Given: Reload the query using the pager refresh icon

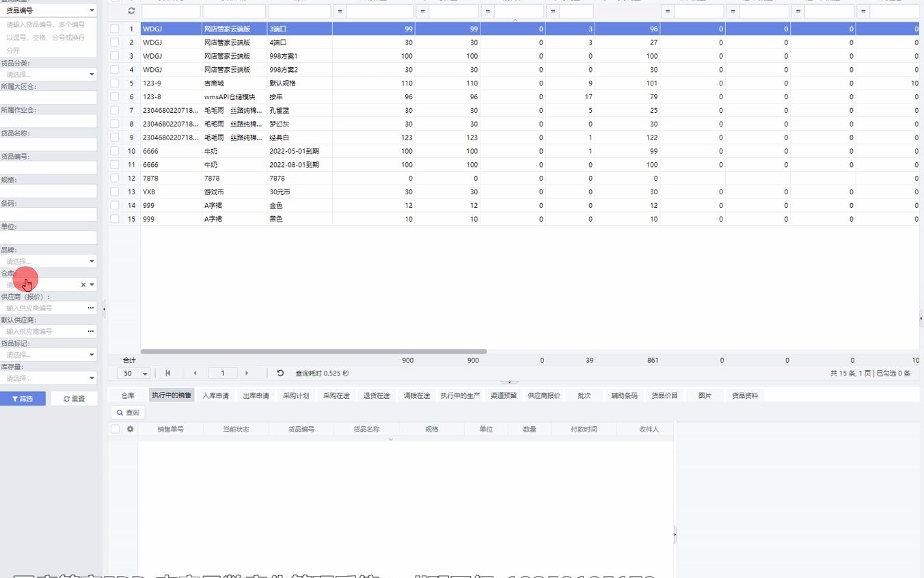Looking at the screenshot, I should 280,373.
